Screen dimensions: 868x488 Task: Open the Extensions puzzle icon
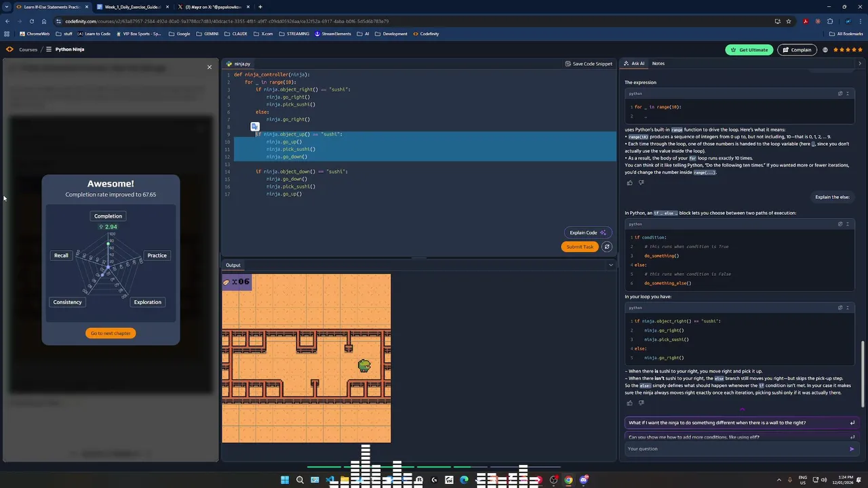830,21
